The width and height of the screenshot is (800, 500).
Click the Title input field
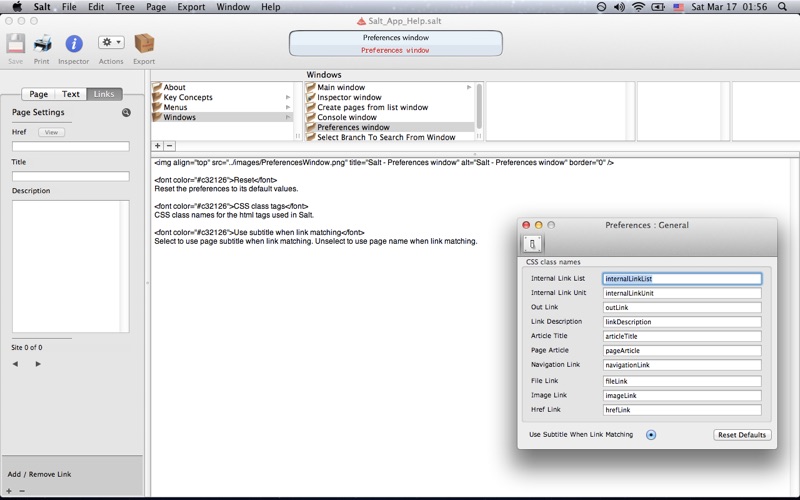70,177
